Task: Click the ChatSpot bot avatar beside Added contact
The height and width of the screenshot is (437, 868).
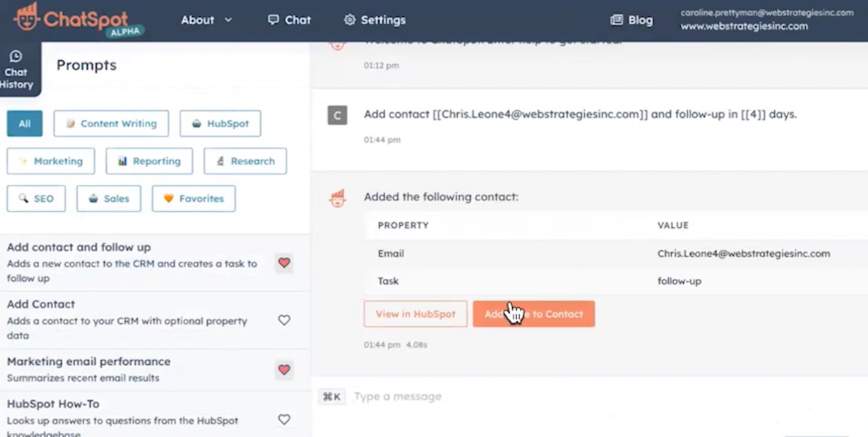Action: pyautogui.click(x=338, y=198)
